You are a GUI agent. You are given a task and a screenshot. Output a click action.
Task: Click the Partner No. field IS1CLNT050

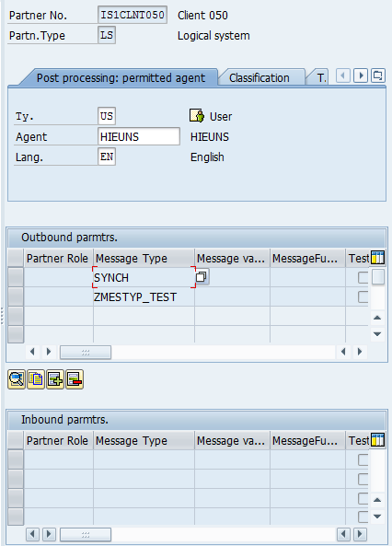pyautogui.click(x=133, y=15)
